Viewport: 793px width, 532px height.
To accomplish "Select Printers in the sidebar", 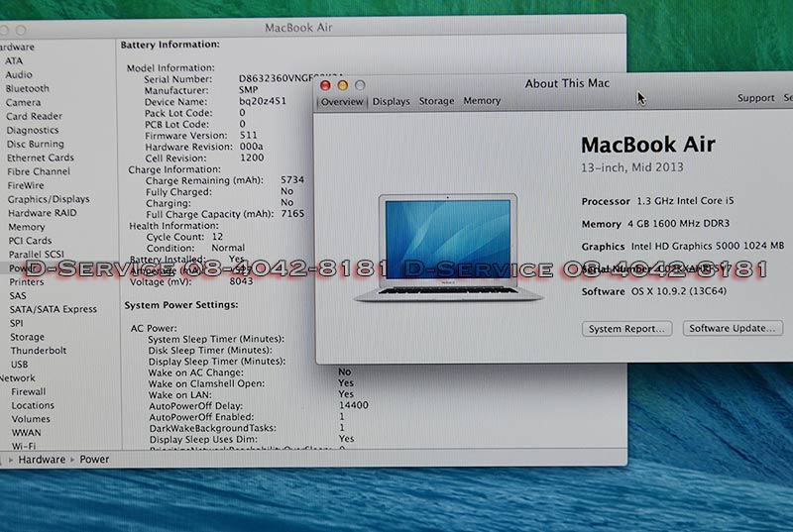I will click(x=27, y=282).
